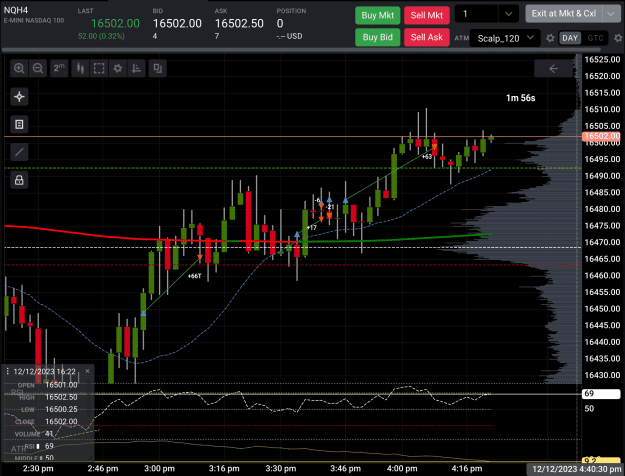Click the +63 trade marker label
Viewport: 625px width, 476px height.
[x=426, y=157]
